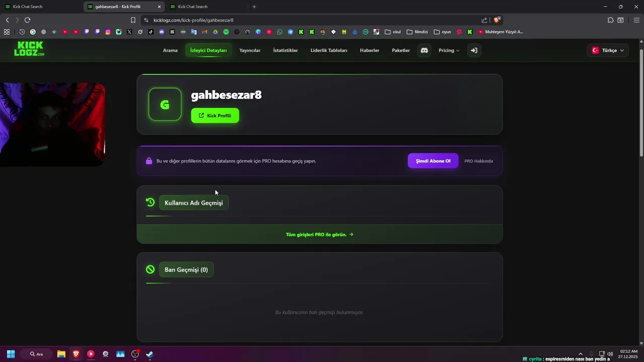Click the taskbar Ara search box

(x=36, y=354)
